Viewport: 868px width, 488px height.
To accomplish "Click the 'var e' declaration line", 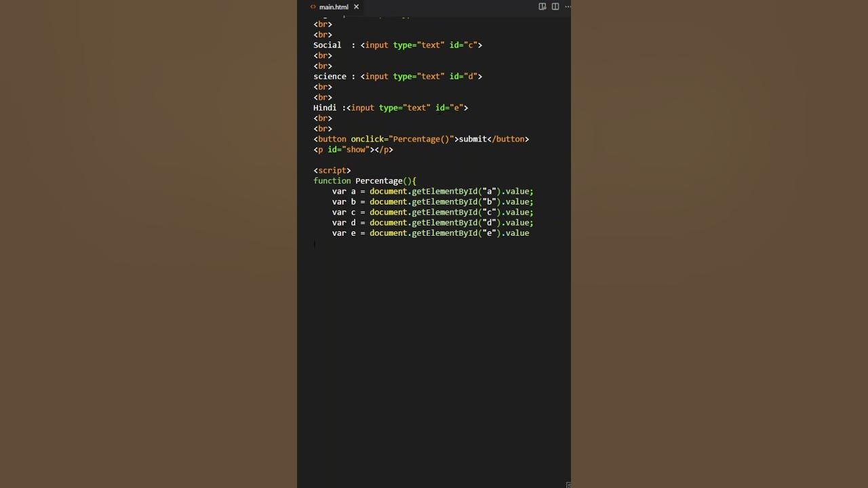I will click(431, 233).
